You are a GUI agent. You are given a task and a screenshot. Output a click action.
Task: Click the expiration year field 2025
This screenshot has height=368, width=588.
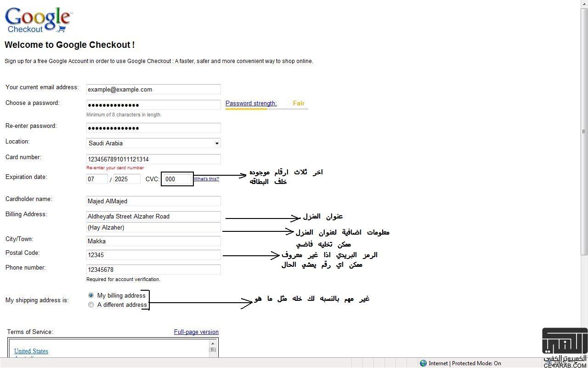tap(127, 179)
